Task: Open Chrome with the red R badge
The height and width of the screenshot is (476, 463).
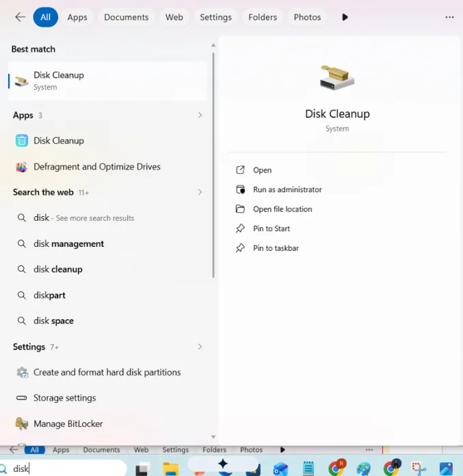Action: (336, 468)
